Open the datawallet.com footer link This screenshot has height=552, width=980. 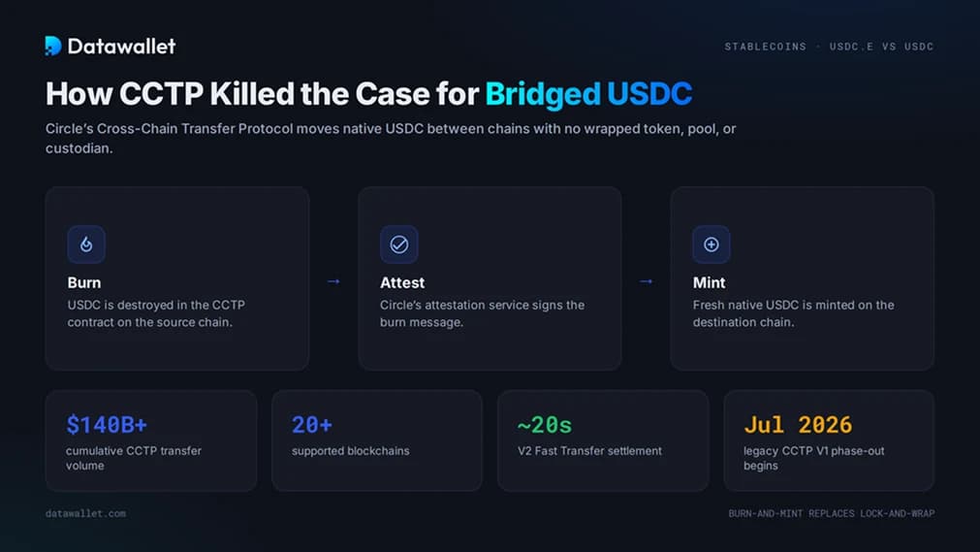85,513
